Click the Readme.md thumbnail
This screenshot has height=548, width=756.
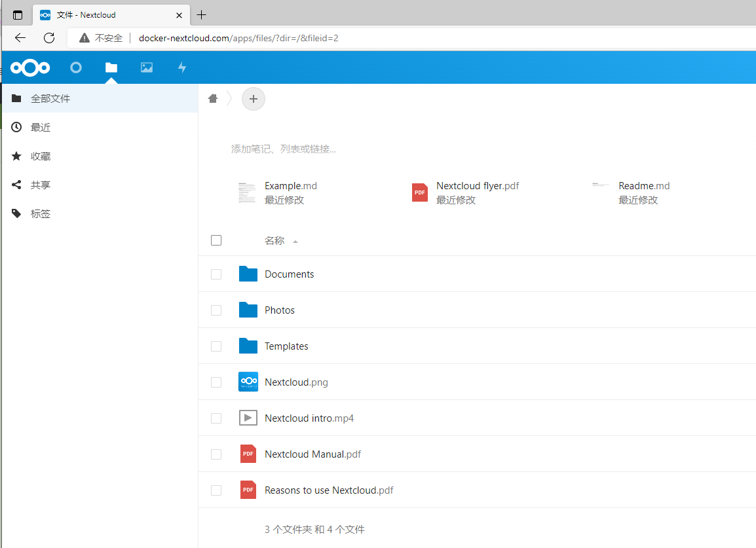pyautogui.click(x=601, y=185)
